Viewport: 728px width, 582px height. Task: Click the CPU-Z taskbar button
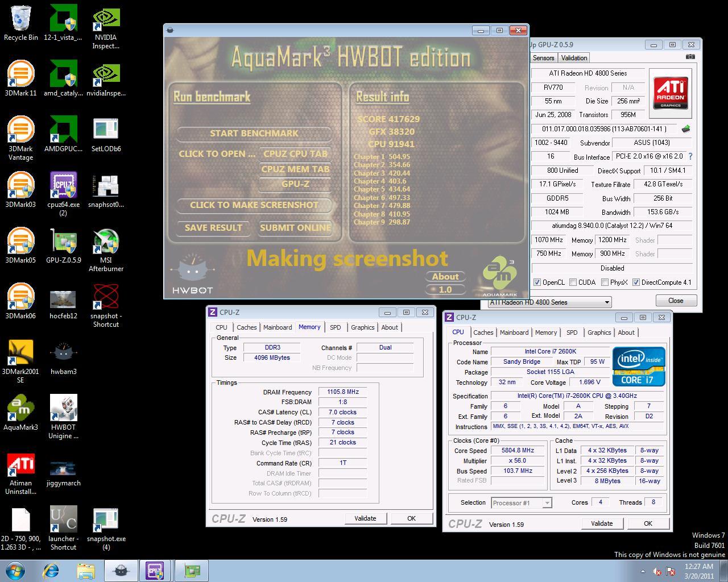pos(155,571)
